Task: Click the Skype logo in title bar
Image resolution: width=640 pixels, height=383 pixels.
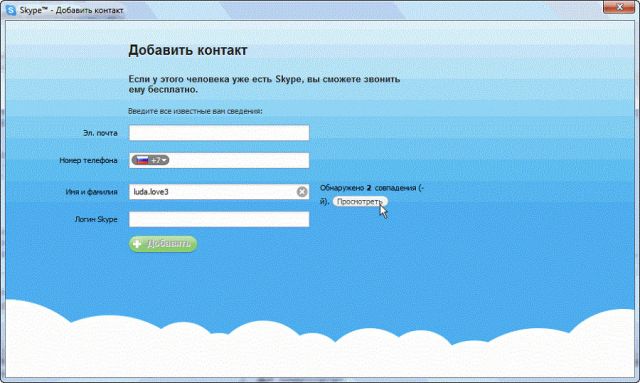Action: coord(11,10)
